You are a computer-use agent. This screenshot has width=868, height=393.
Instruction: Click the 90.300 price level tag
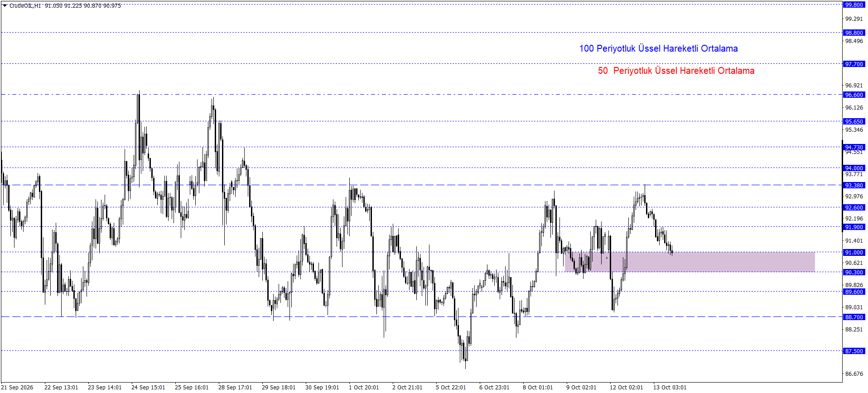click(x=854, y=272)
